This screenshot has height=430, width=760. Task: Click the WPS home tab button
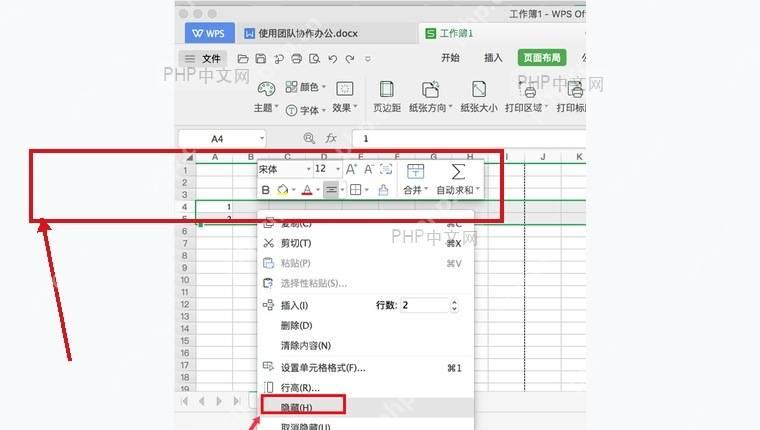click(x=209, y=33)
